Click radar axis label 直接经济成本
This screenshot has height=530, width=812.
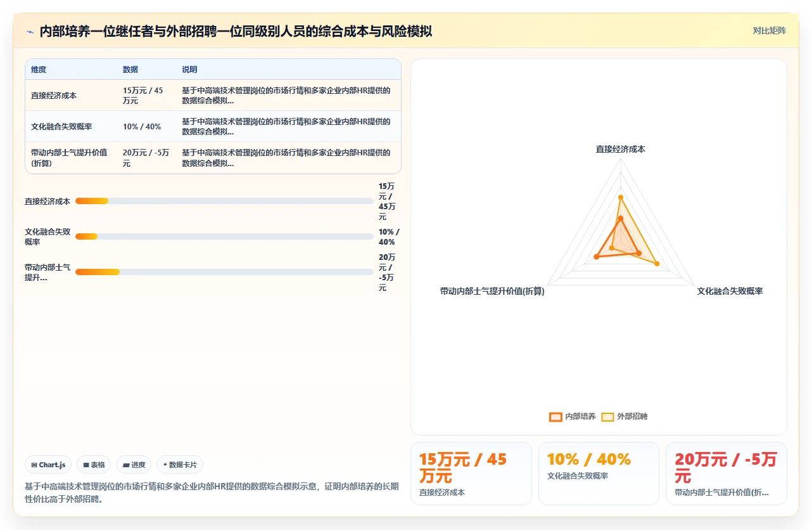pyautogui.click(x=621, y=149)
